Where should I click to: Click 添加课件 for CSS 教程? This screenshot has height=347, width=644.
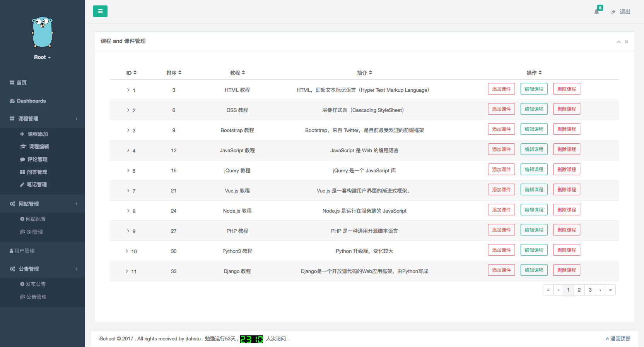pos(501,109)
